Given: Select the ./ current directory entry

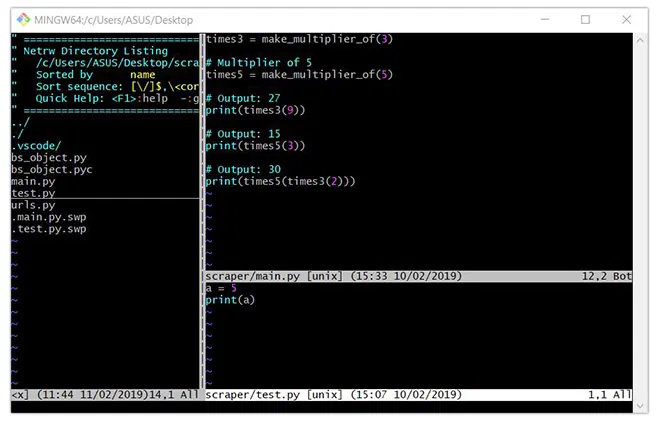Looking at the screenshot, I should (x=17, y=134).
